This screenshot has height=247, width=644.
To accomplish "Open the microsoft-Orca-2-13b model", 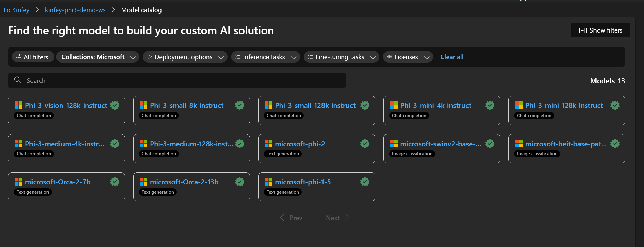I will click(184, 182).
